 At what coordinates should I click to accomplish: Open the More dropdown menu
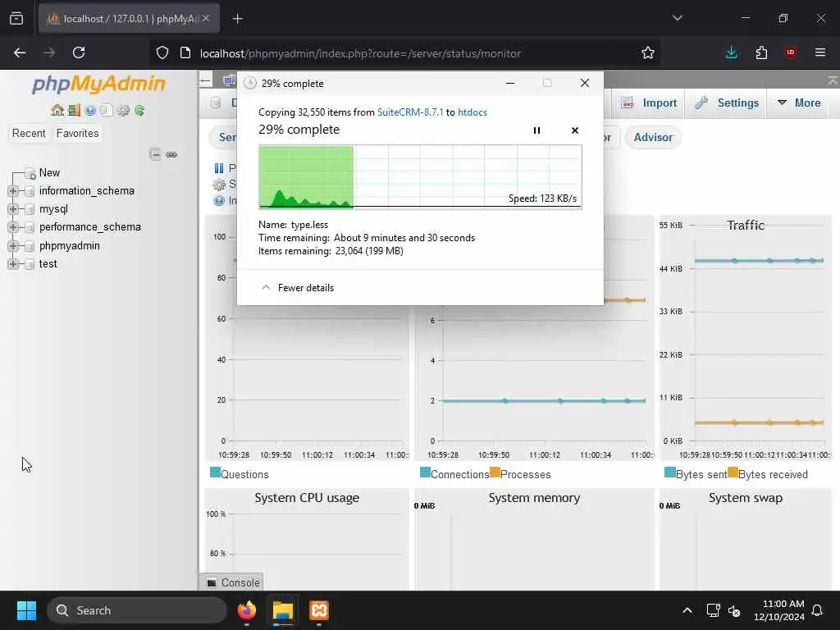tap(799, 103)
